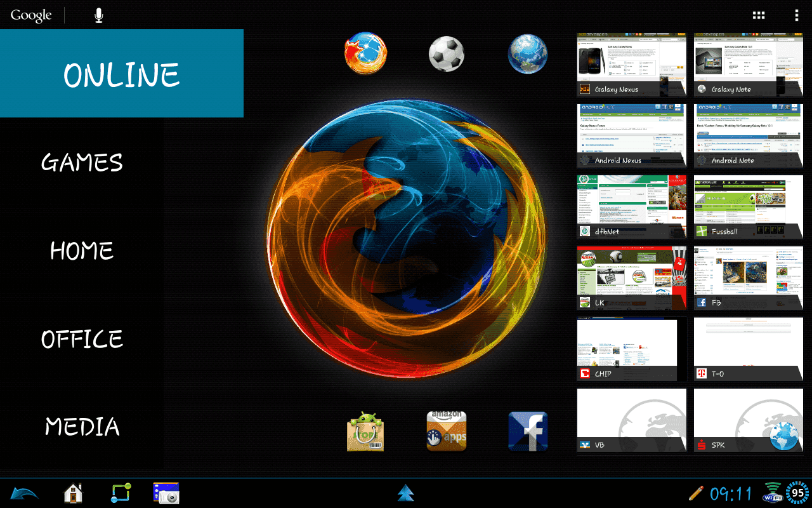Tap the pencil icon in status bar

point(697,493)
